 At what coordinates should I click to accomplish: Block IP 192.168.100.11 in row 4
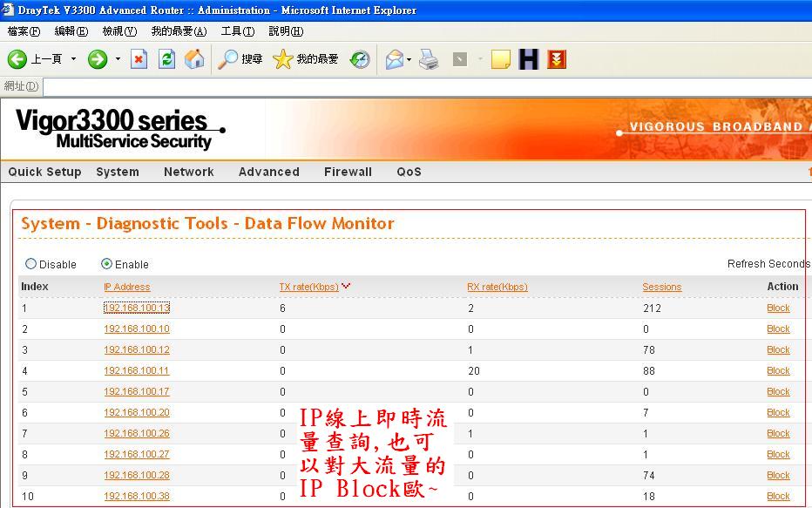pyautogui.click(x=778, y=371)
